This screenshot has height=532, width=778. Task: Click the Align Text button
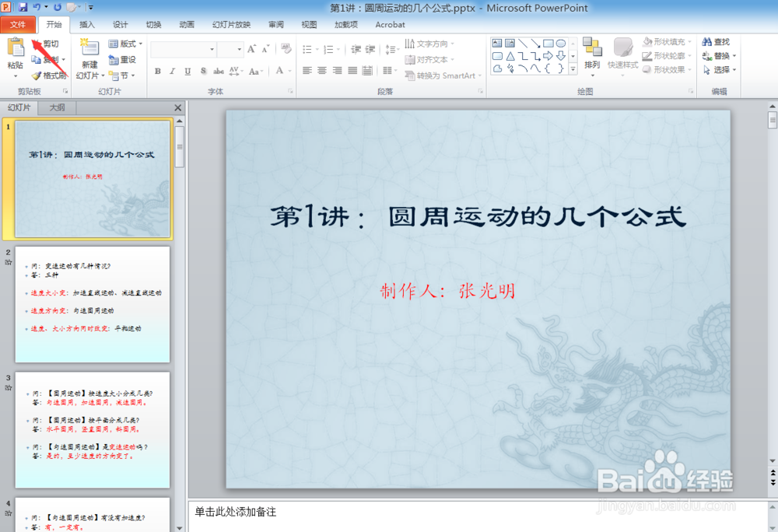point(429,59)
